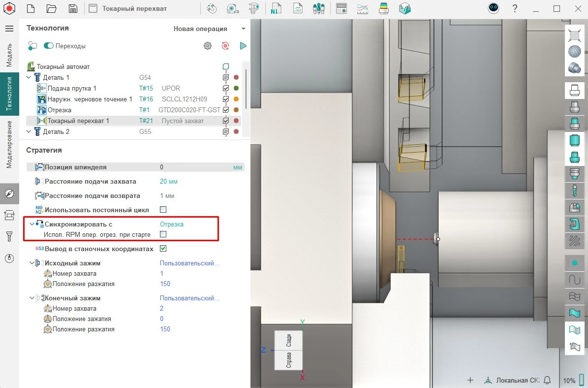Click the red reset calculation icon

(225, 46)
